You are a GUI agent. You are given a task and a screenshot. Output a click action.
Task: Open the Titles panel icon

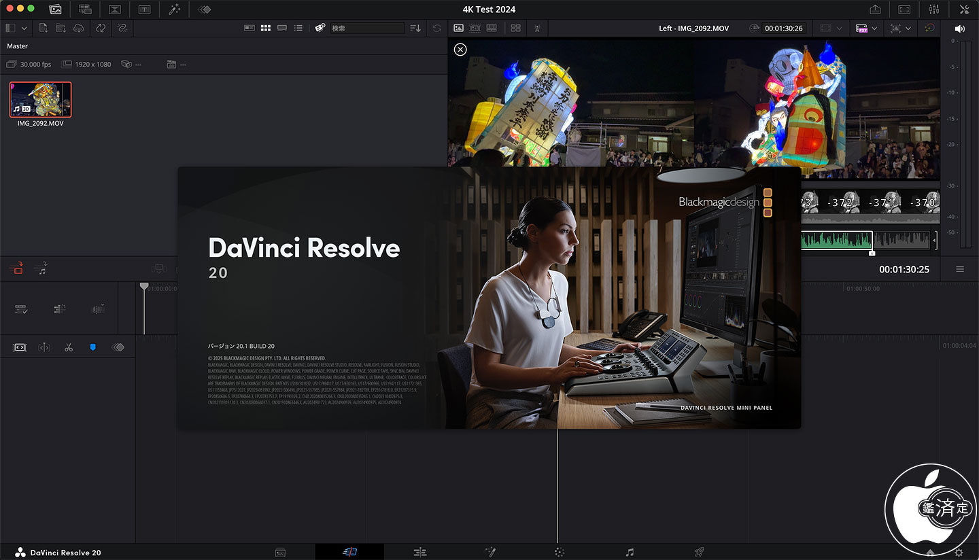(x=145, y=10)
